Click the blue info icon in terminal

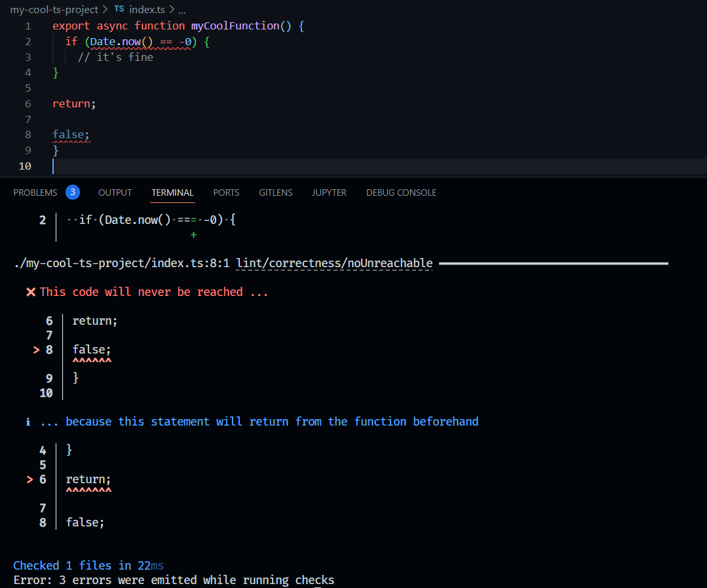[x=28, y=422]
